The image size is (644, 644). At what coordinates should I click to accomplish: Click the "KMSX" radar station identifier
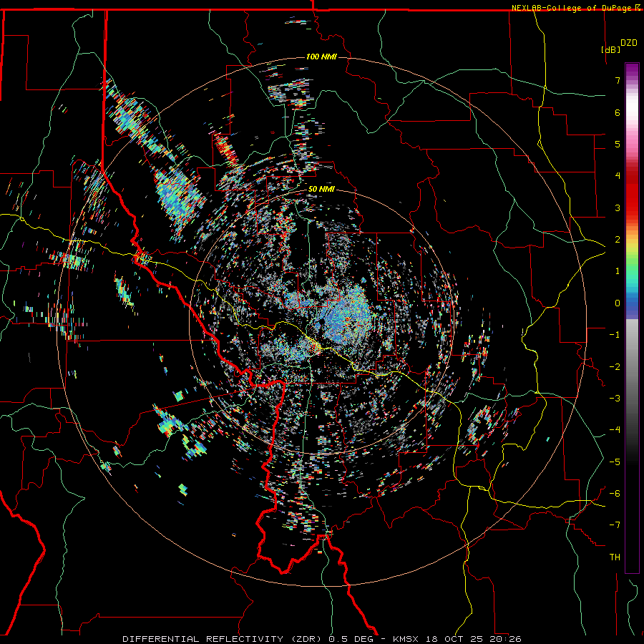pos(406,639)
